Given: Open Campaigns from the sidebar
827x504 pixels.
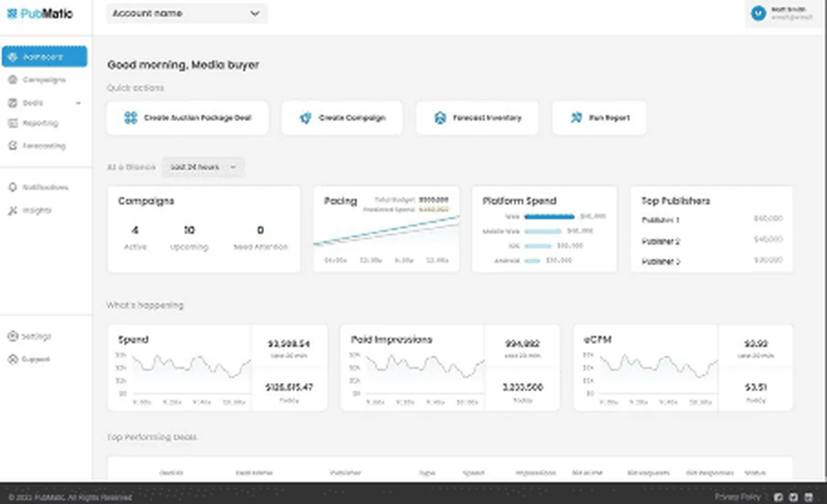Looking at the screenshot, I should [x=44, y=80].
